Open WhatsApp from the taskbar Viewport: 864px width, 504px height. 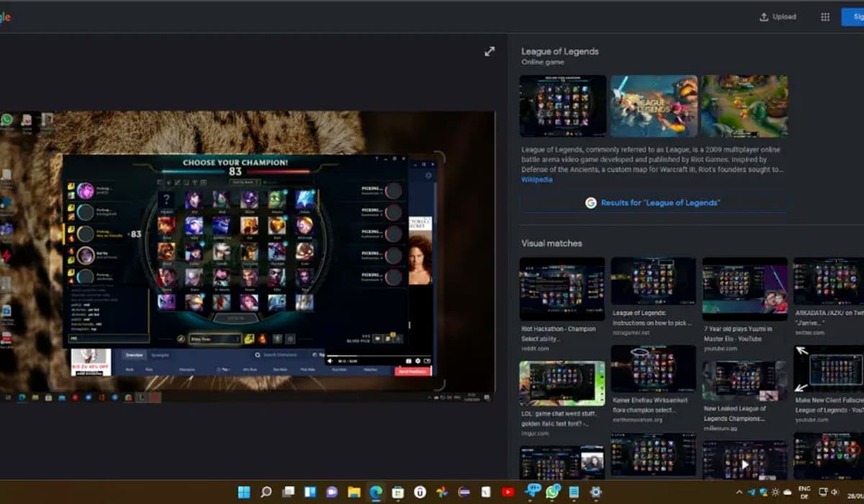point(552,492)
